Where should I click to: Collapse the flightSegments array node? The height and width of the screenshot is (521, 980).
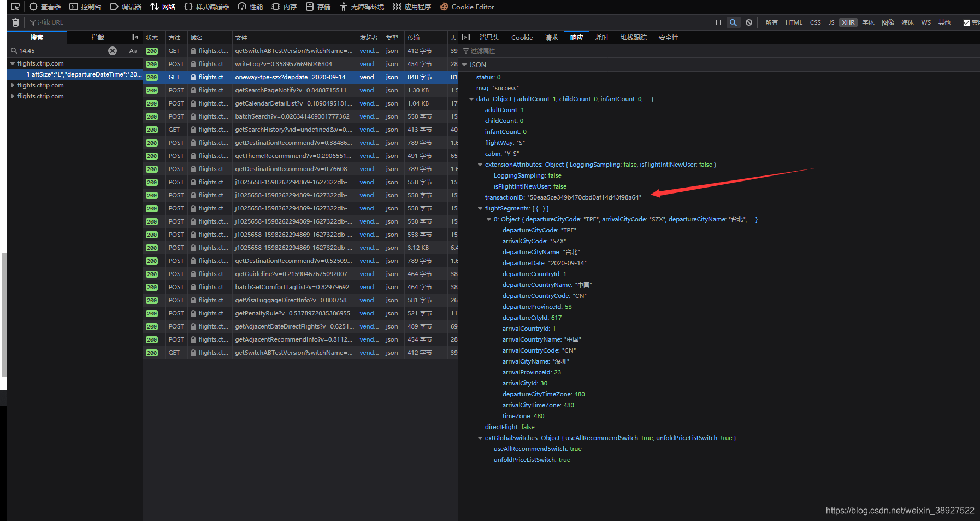pos(480,208)
